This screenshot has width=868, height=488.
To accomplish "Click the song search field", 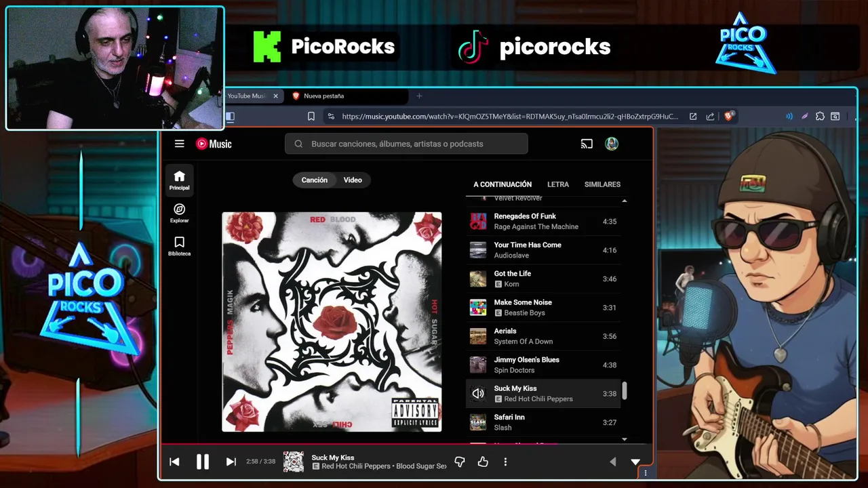I will pos(406,144).
